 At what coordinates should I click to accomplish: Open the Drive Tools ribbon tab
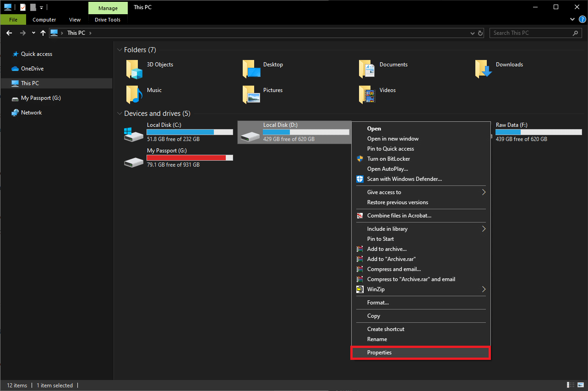[x=108, y=20]
